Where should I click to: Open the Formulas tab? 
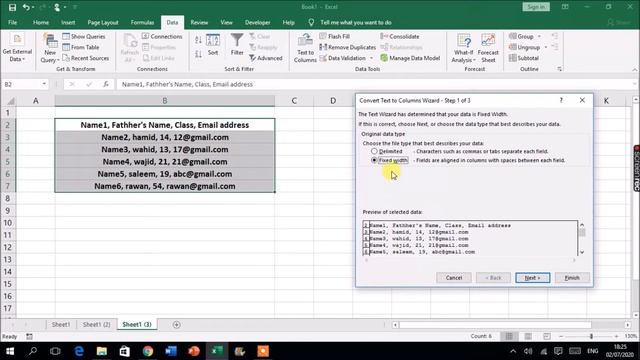tap(142, 22)
